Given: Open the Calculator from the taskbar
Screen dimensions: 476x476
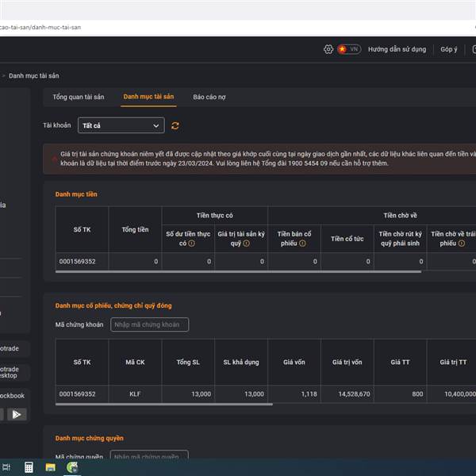Looking at the screenshot, I should (x=29, y=467).
